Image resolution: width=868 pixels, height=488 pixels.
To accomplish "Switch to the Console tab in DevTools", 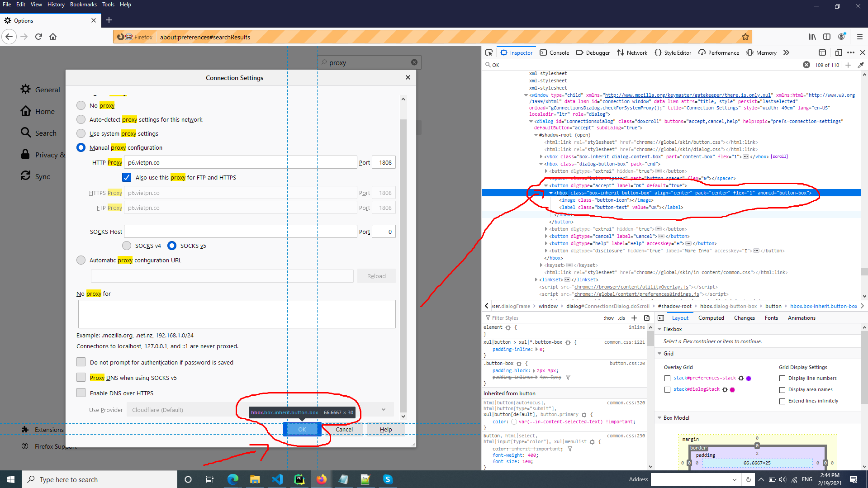I will point(555,52).
